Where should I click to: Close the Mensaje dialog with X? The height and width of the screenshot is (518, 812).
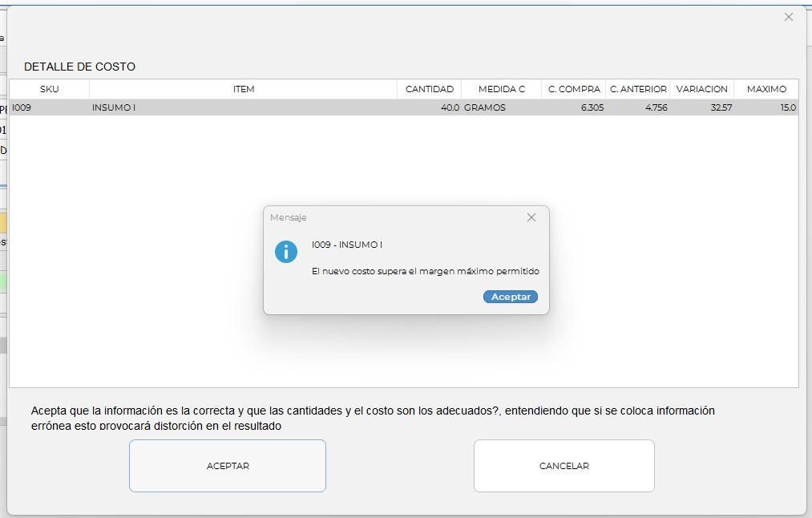pos(531,217)
